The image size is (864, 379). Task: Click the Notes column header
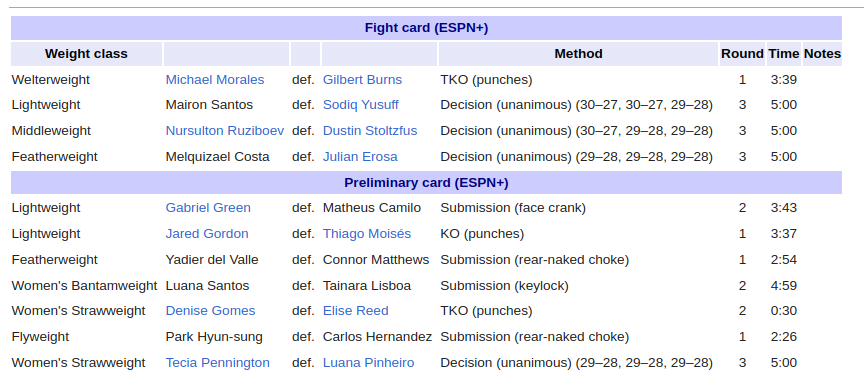tap(823, 54)
